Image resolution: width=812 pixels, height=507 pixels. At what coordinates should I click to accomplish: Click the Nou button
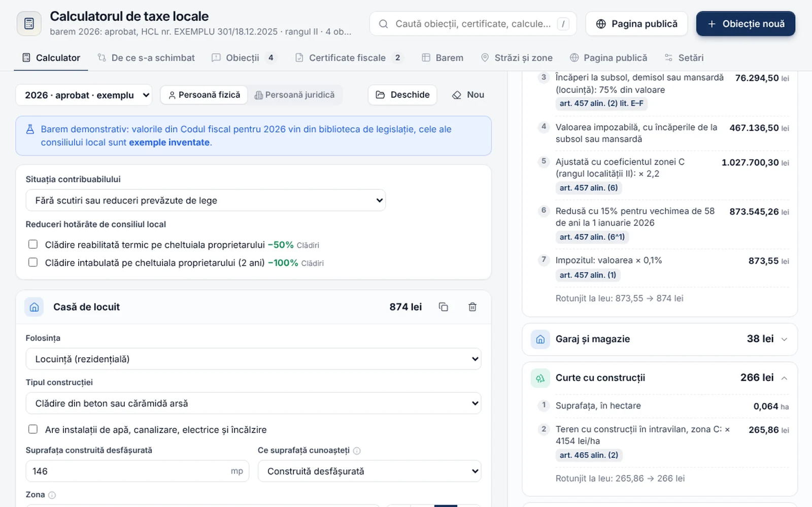tap(468, 95)
